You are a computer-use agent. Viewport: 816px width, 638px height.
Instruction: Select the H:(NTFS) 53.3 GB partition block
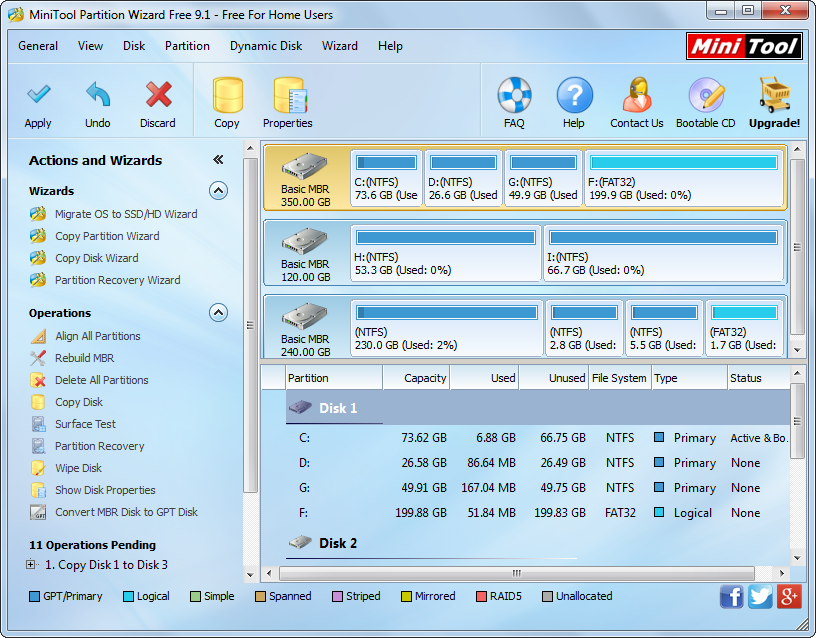tap(446, 253)
